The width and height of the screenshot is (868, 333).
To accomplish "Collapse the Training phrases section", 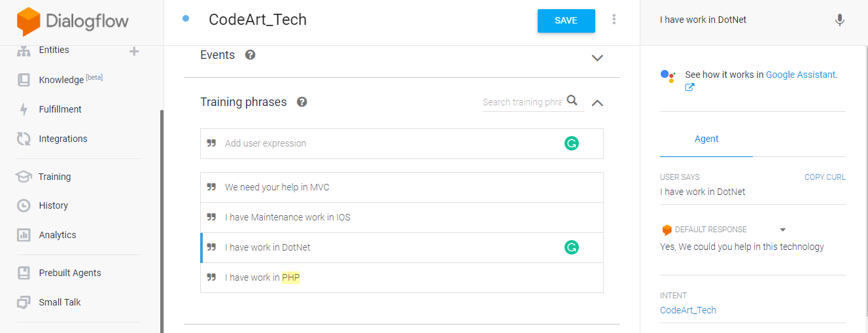I will click(x=597, y=103).
